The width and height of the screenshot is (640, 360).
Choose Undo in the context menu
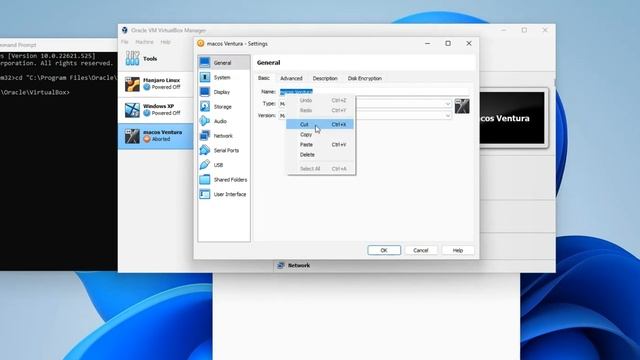click(x=320, y=100)
